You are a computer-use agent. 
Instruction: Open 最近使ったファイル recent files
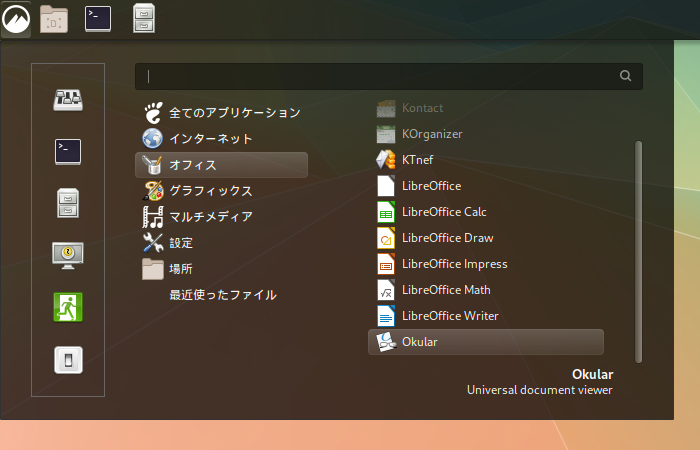(221, 295)
